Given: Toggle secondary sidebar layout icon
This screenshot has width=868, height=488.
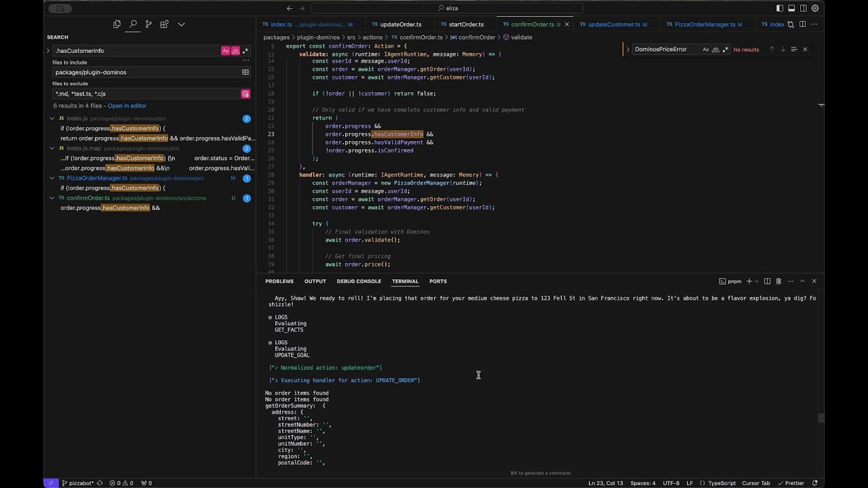Looking at the screenshot, I should tap(803, 8).
